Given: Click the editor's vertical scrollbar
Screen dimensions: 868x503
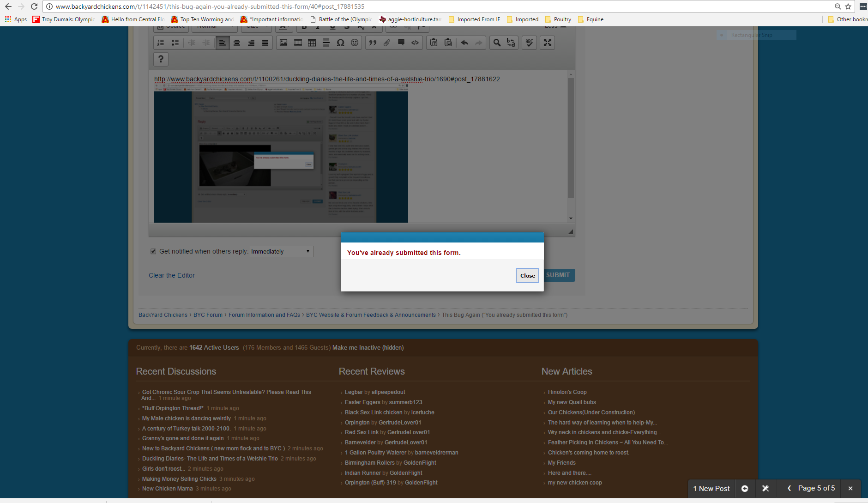Looking at the screenshot, I should pyautogui.click(x=571, y=139).
